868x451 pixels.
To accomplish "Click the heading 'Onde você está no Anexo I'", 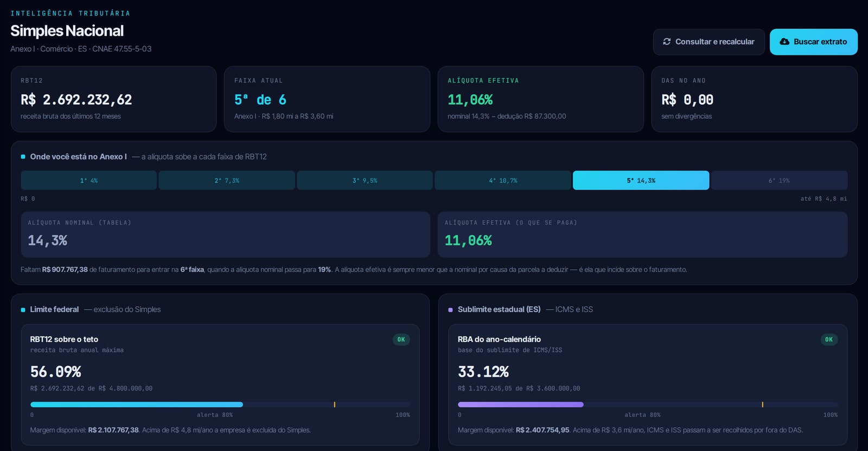I will click(x=79, y=157).
